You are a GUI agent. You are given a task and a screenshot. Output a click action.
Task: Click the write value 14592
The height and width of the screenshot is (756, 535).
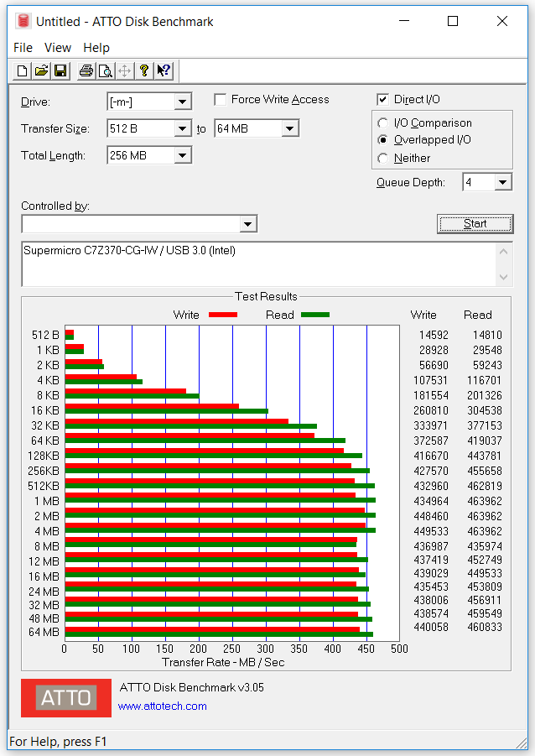point(434,335)
